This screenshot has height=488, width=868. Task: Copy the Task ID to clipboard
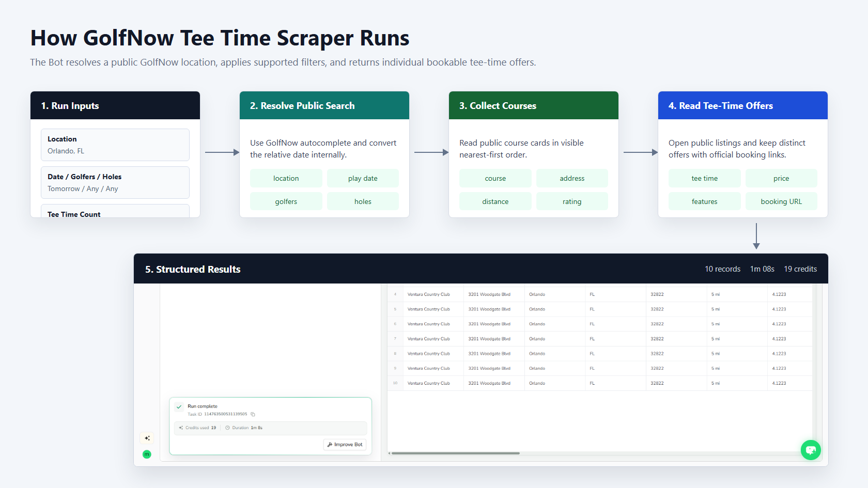(253, 414)
